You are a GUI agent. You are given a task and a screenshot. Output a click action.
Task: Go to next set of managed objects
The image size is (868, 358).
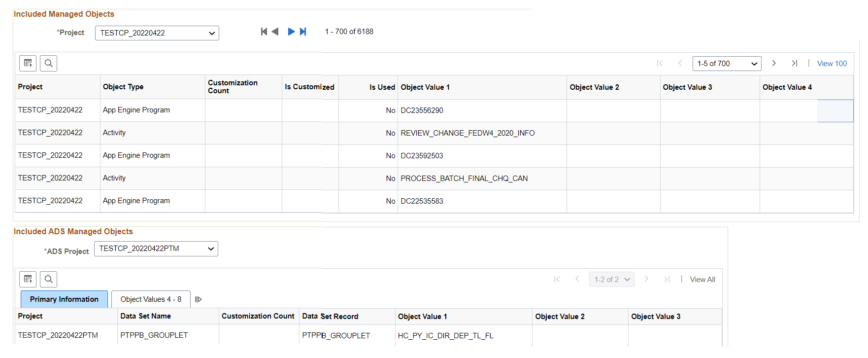(291, 32)
